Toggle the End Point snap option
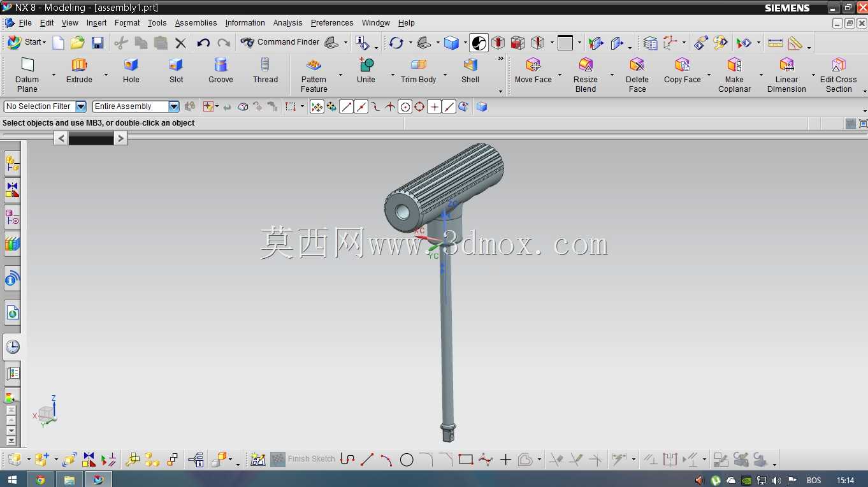The image size is (868, 487). 346,107
